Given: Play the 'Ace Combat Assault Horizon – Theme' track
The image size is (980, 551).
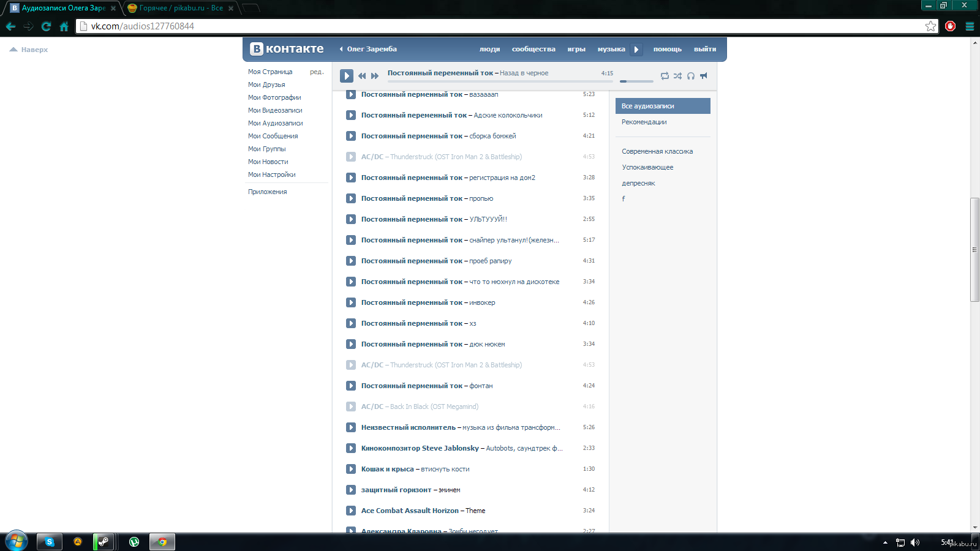Looking at the screenshot, I should tap(351, 511).
